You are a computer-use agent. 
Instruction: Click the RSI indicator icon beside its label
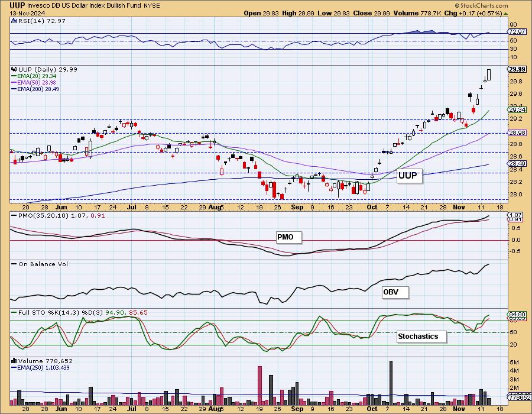[x=14, y=21]
